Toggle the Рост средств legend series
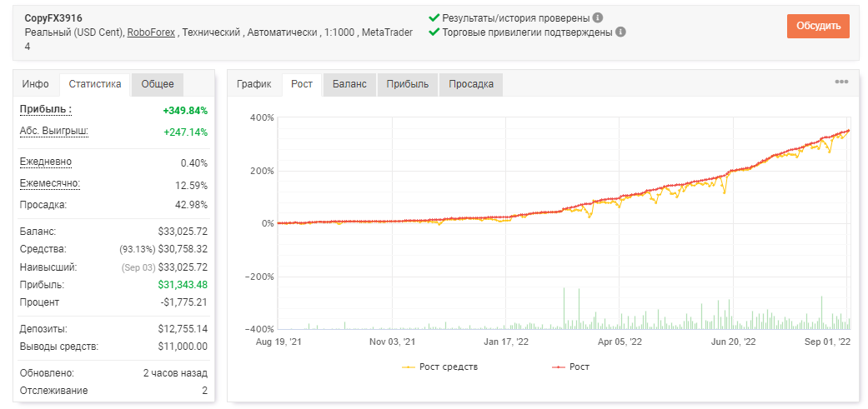868x409 pixels. 440,367
